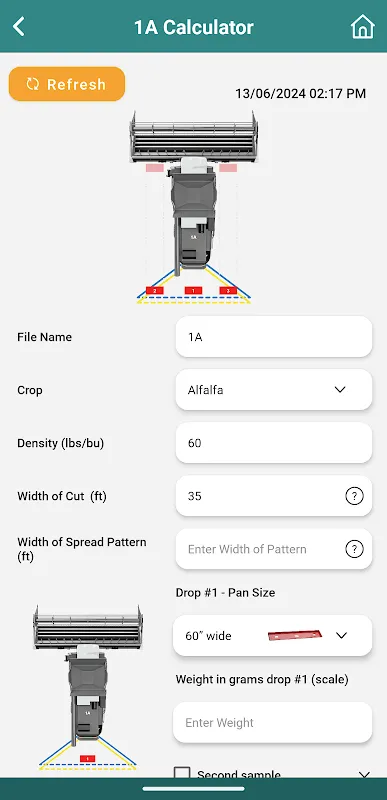Edit the Density value field
The height and width of the screenshot is (800, 387).
point(274,443)
